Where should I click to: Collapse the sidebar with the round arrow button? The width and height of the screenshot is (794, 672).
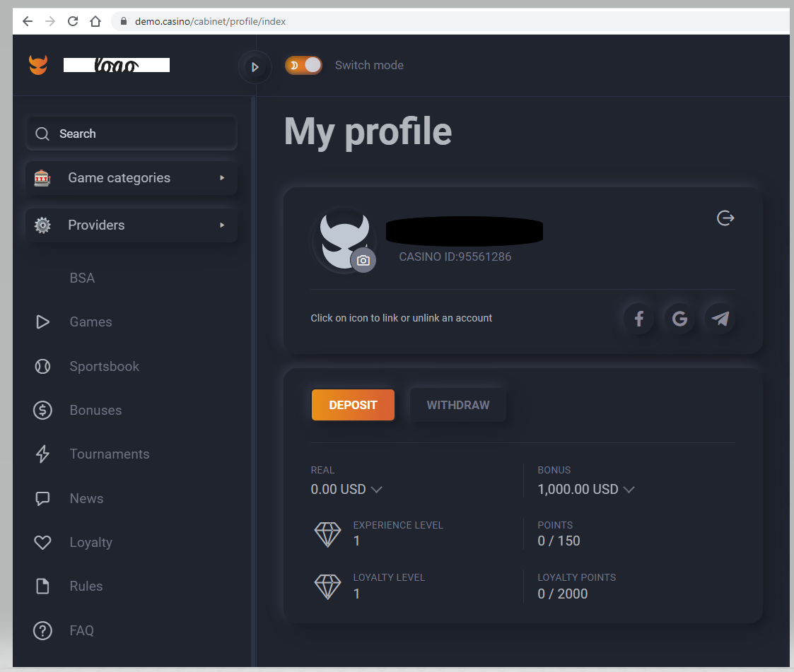255,67
